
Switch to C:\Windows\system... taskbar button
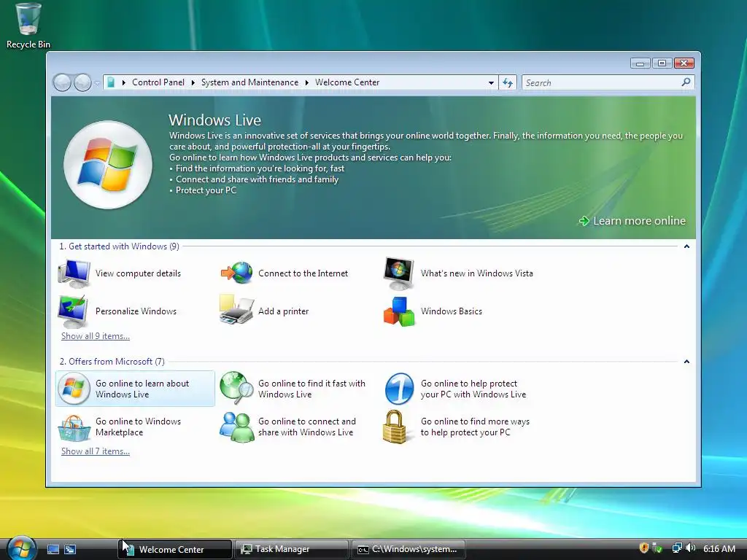click(409, 550)
